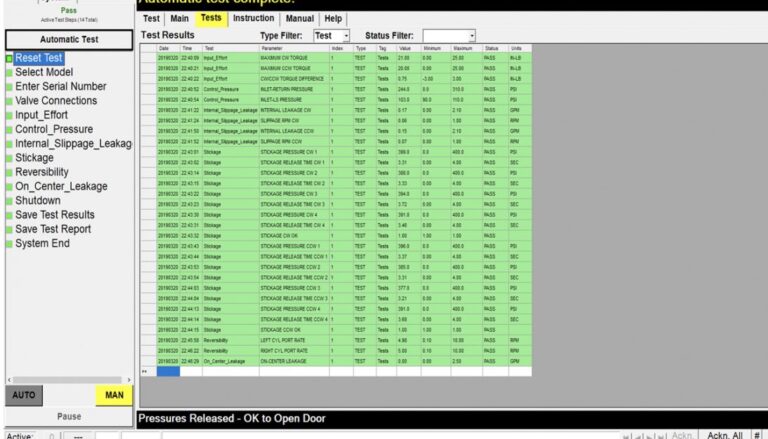
Task: Click the Ackn. All button
Action: click(724, 435)
